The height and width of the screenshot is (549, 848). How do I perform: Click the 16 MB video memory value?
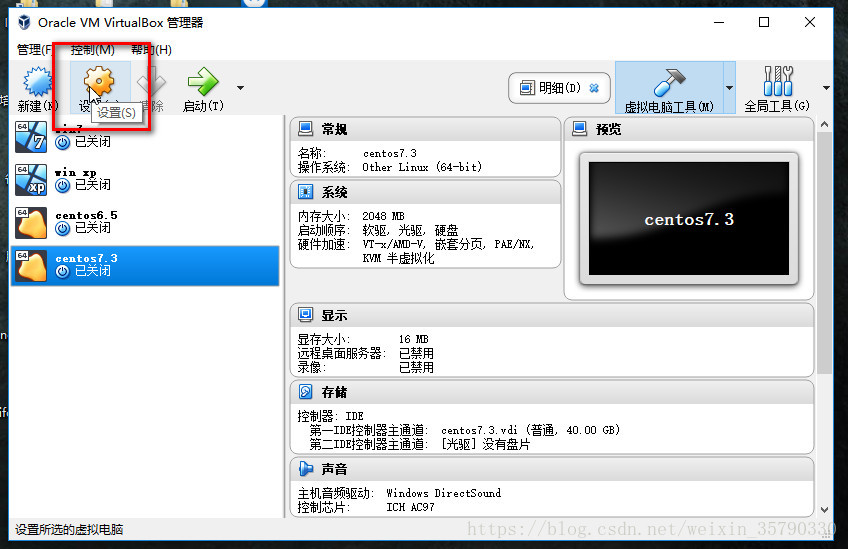click(414, 339)
